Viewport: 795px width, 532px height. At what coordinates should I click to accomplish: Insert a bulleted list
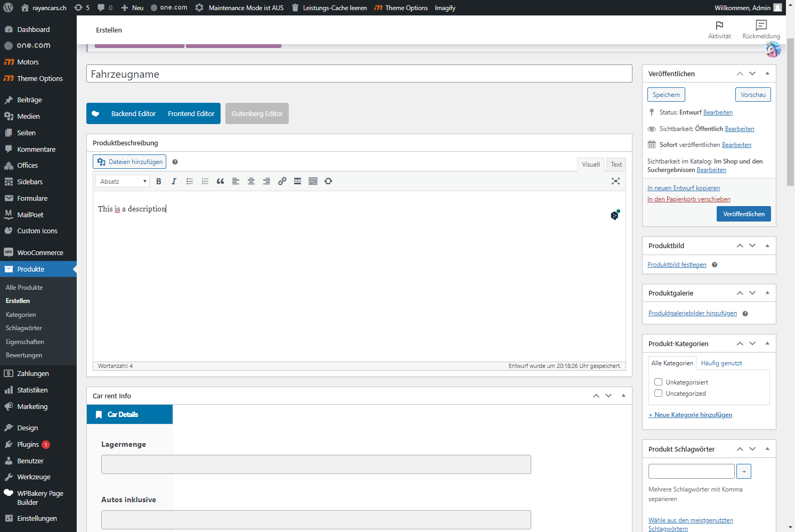pyautogui.click(x=190, y=181)
